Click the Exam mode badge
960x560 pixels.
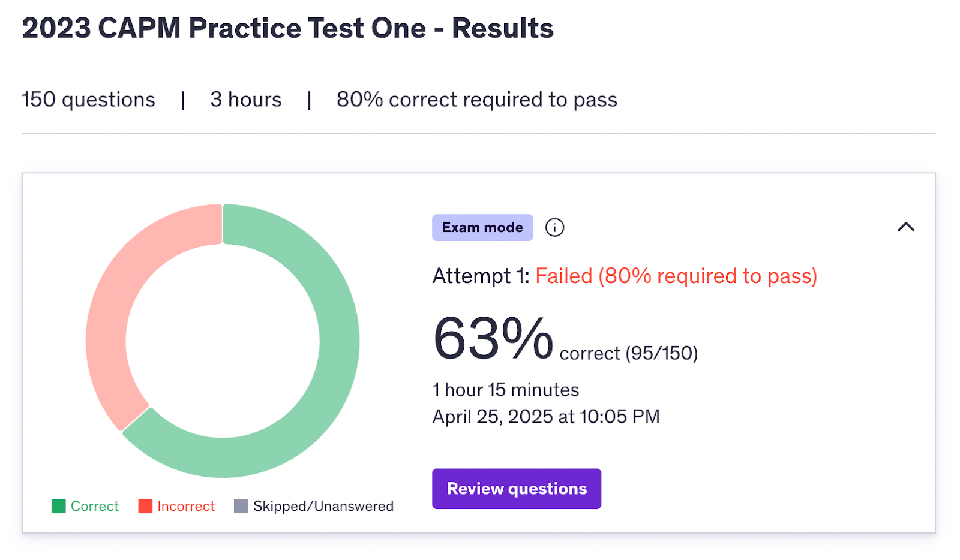pyautogui.click(x=482, y=228)
